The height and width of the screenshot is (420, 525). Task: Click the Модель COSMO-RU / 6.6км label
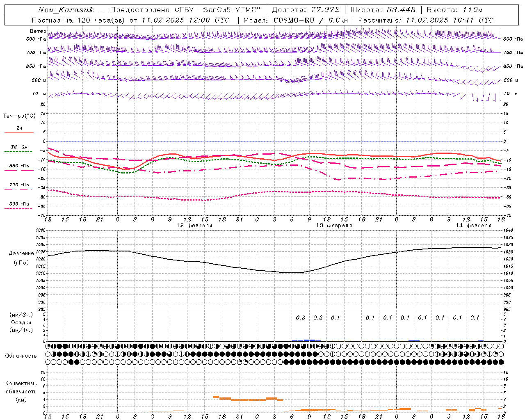coord(296,20)
